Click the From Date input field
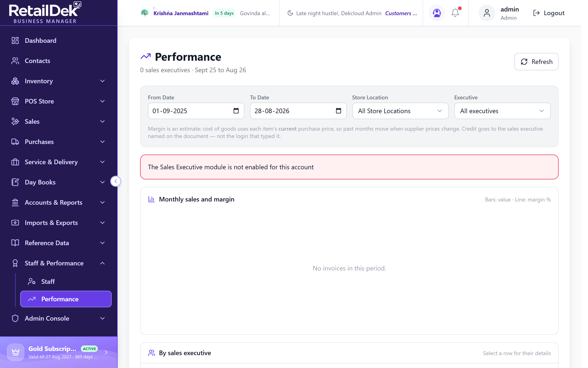The image size is (588, 368). tap(196, 111)
